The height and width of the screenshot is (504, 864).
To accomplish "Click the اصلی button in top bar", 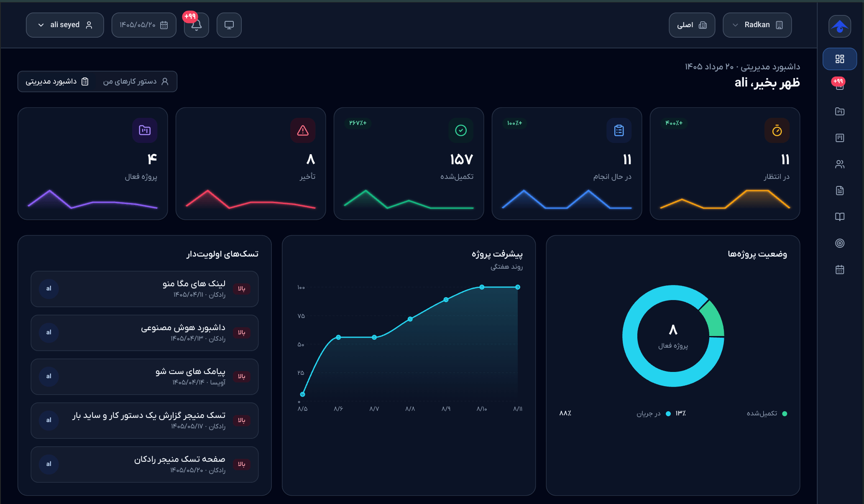I will [x=692, y=25].
